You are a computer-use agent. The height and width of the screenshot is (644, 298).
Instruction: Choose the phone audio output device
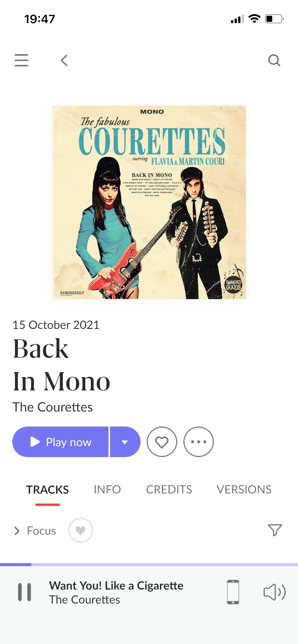point(233,592)
